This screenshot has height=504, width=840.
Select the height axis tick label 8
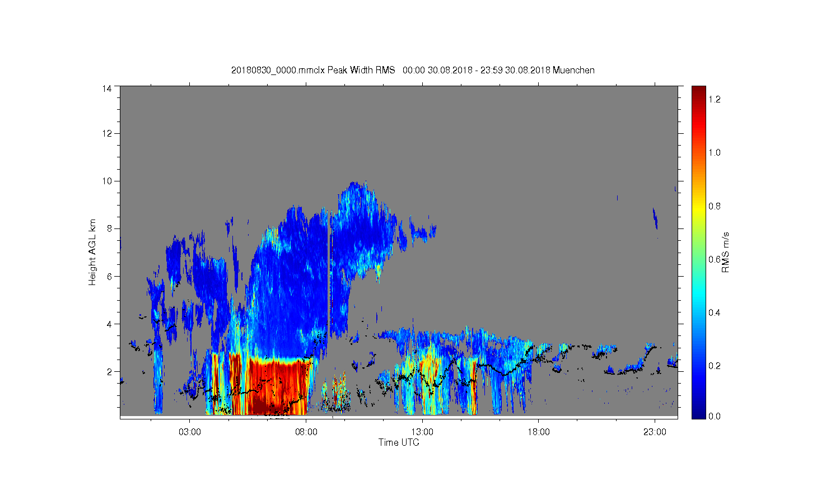(x=110, y=228)
